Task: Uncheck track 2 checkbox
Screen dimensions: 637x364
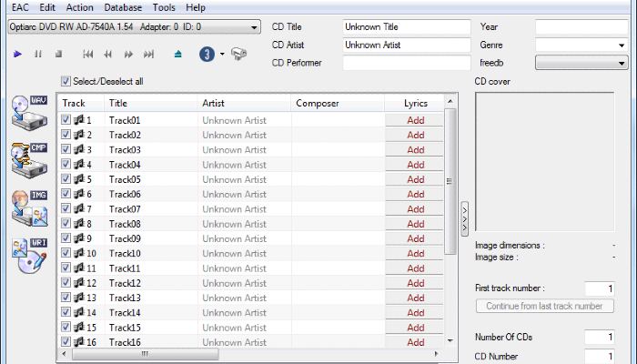Action: point(66,135)
